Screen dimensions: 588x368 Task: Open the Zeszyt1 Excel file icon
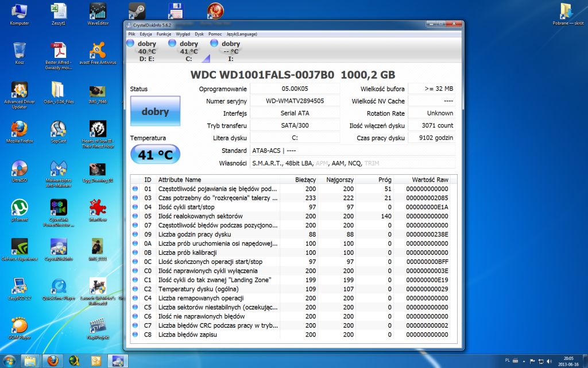(x=59, y=14)
